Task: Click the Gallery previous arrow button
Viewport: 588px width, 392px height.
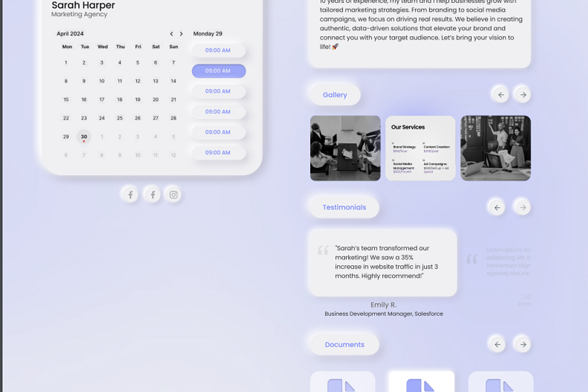Action: coord(500,95)
